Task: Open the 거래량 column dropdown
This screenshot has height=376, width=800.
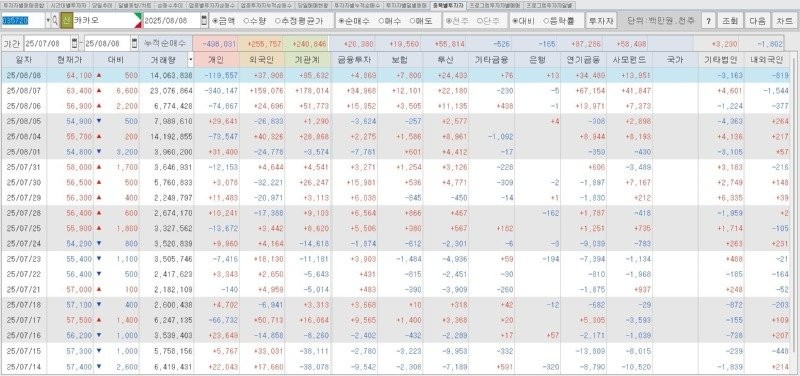Action: coord(190,60)
